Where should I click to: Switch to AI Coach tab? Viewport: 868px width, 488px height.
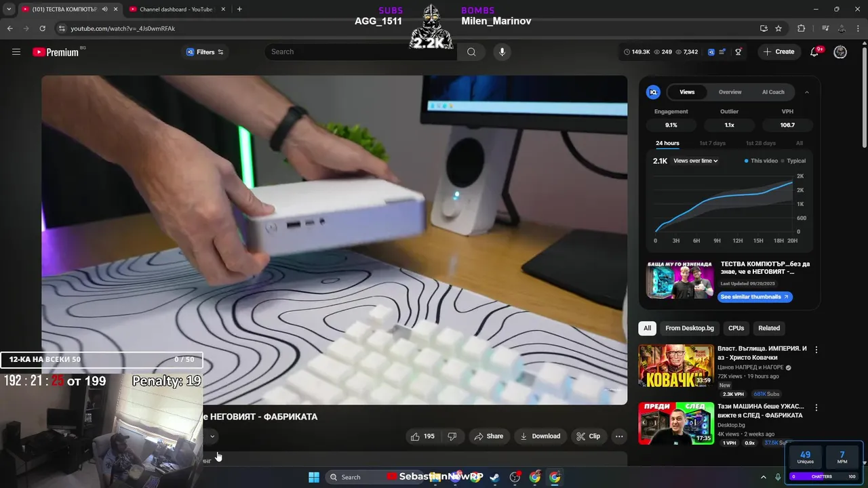click(773, 92)
